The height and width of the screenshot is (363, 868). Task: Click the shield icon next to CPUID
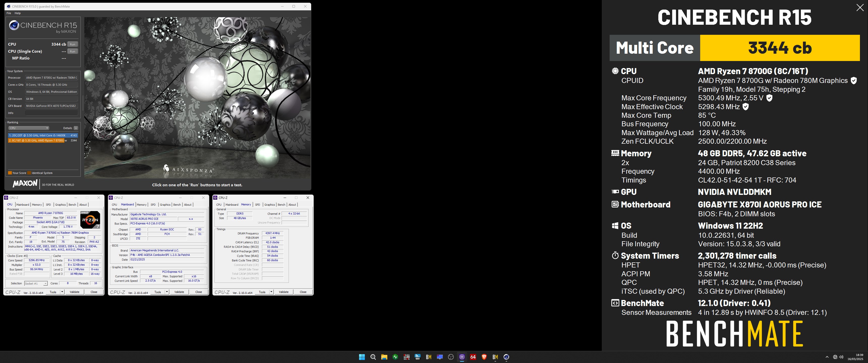tap(854, 80)
